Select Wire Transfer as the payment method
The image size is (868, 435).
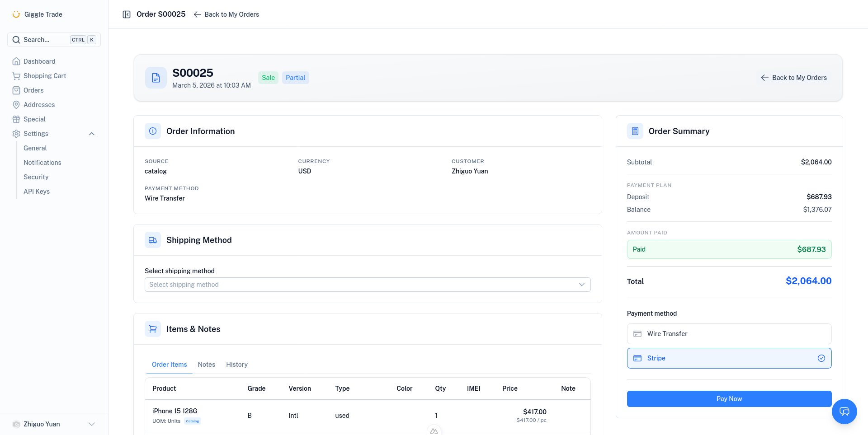[729, 333]
